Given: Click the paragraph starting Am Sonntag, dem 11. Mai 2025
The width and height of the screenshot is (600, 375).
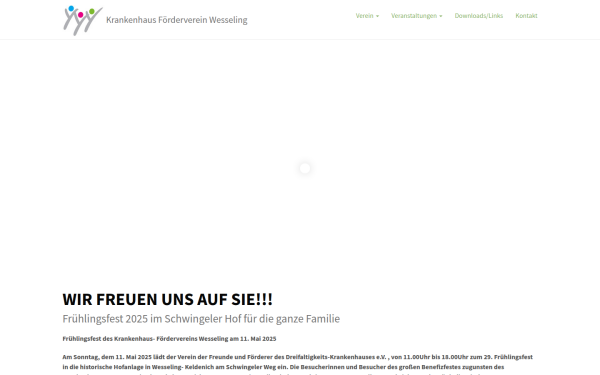Looking at the screenshot, I should 297,365.
